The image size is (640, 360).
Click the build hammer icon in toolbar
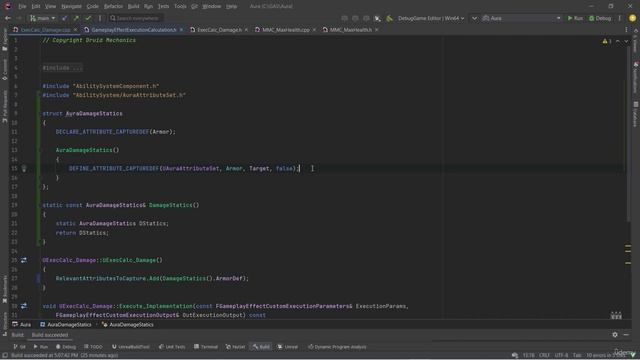tap(389, 18)
